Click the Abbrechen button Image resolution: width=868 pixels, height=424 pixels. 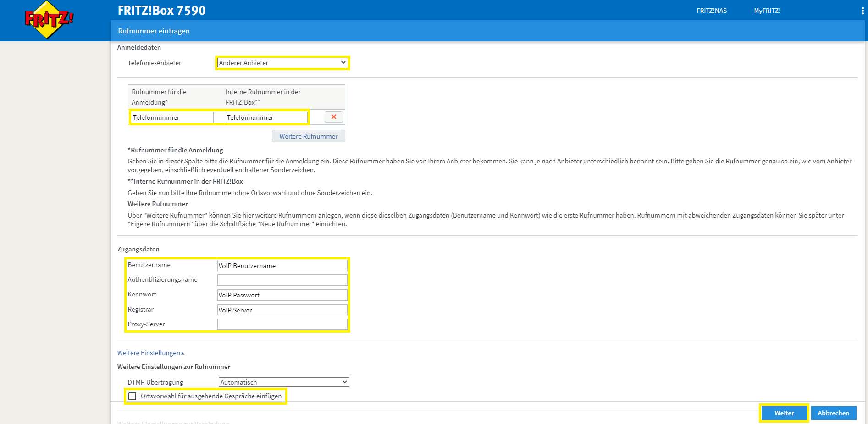(x=834, y=413)
